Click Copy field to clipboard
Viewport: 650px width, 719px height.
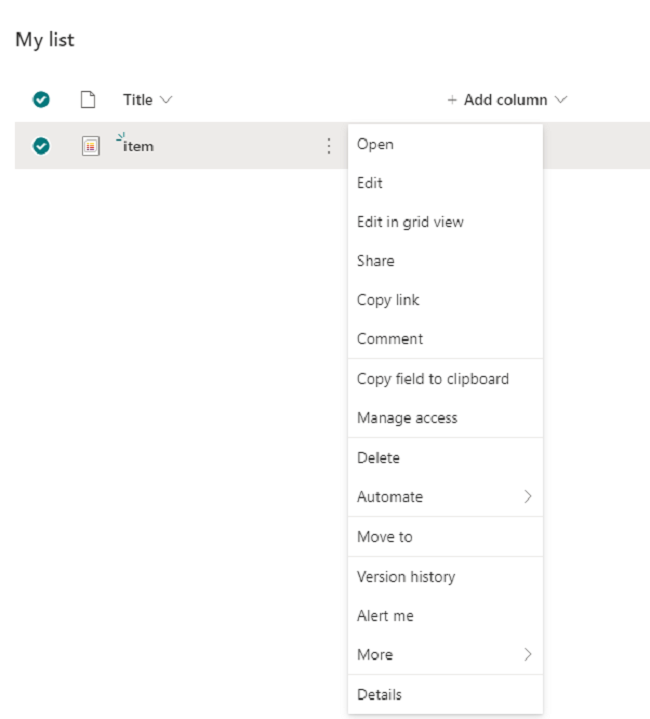coord(446,379)
